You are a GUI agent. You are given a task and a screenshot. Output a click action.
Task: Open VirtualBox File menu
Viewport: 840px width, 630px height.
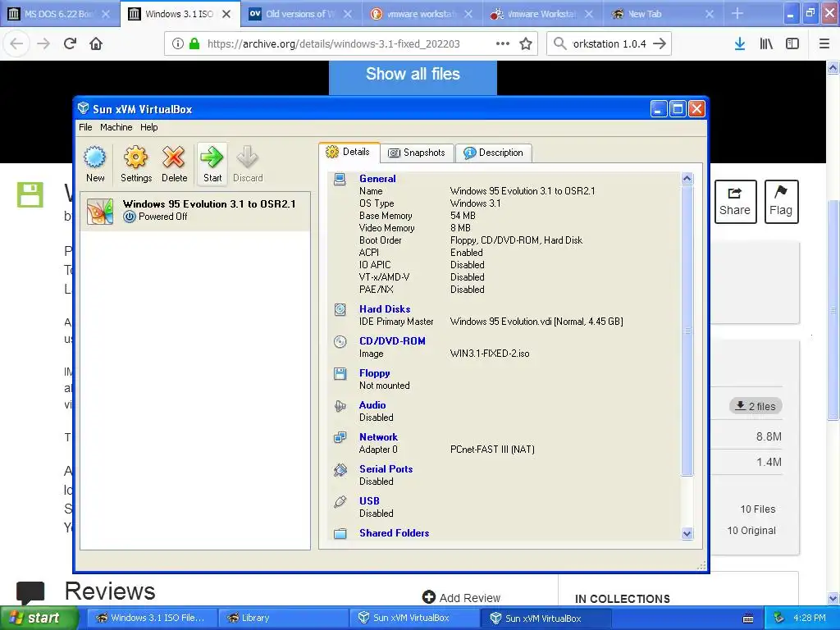85,127
